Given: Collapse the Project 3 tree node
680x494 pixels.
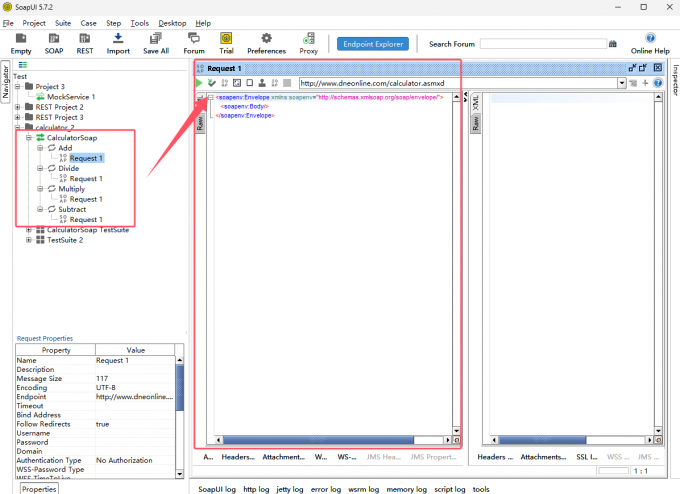Looking at the screenshot, I should 18,86.
